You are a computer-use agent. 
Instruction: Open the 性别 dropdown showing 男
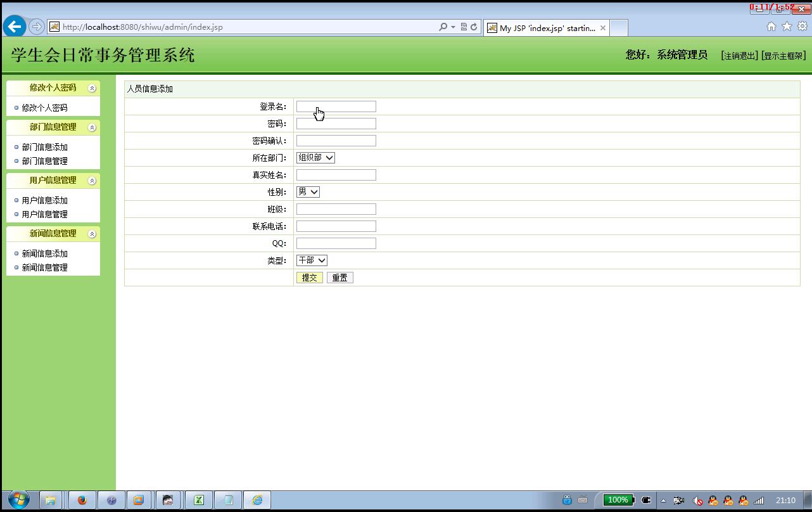308,191
